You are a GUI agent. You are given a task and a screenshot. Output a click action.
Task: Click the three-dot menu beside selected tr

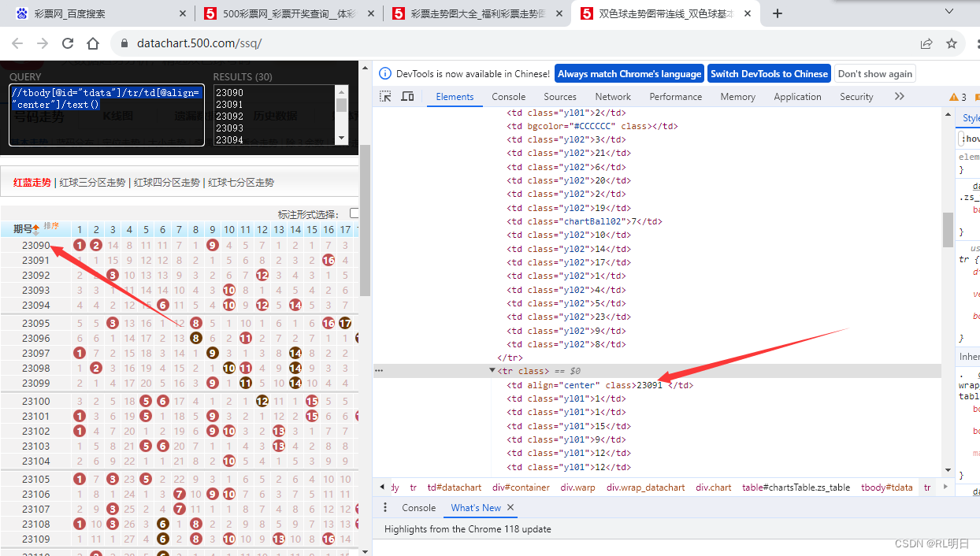coord(379,371)
